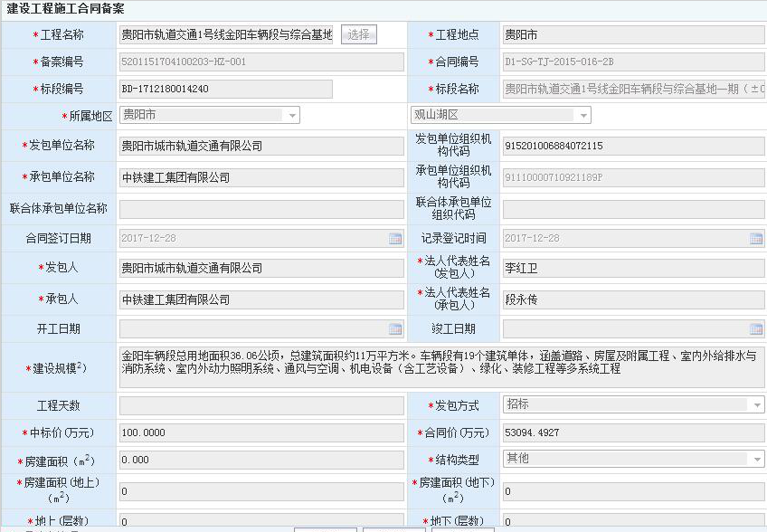Click the empty 工程天数 field

pyautogui.click(x=261, y=406)
